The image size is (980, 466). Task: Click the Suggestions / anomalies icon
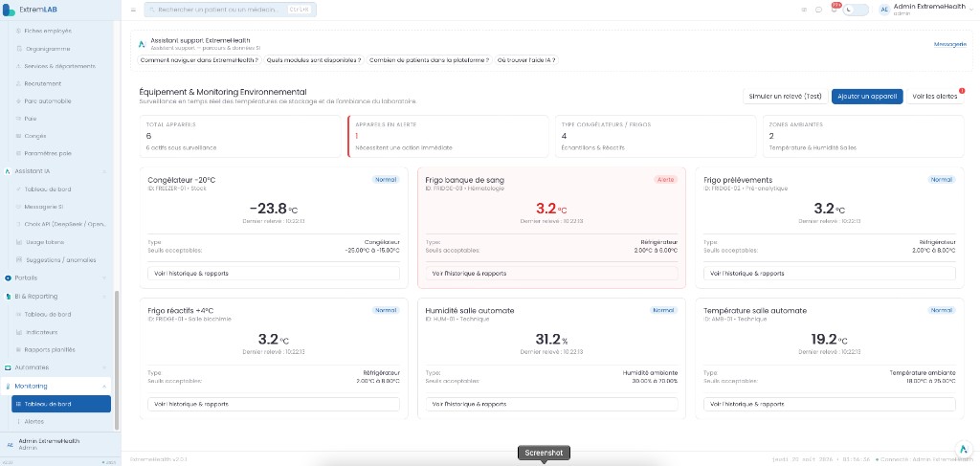pyautogui.click(x=18, y=260)
